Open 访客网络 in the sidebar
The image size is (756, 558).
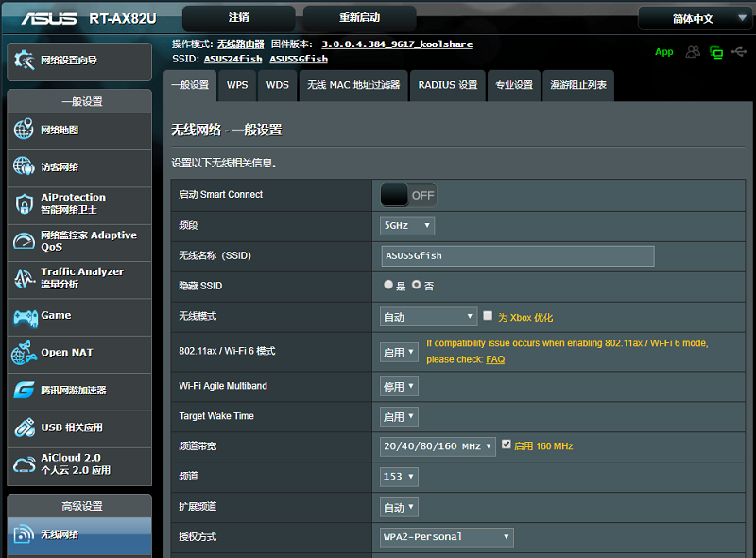point(79,168)
